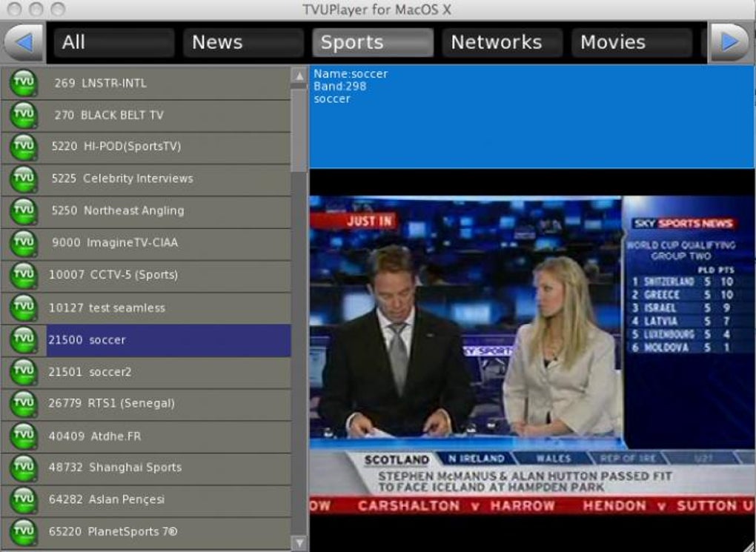Click the TVU icon for Atdhe.FR
This screenshot has width=756, height=552.
tap(24, 436)
